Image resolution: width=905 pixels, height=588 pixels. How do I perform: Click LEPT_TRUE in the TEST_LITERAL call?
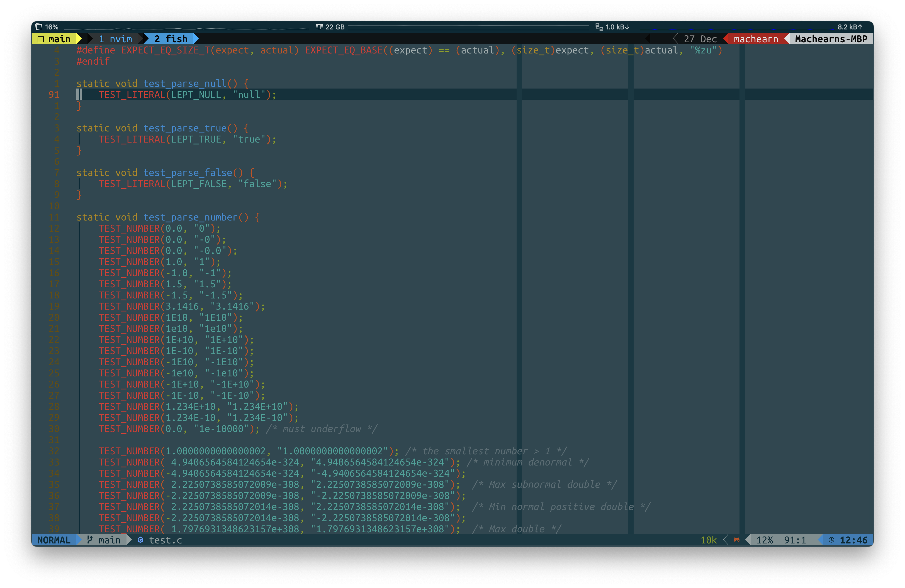point(196,139)
